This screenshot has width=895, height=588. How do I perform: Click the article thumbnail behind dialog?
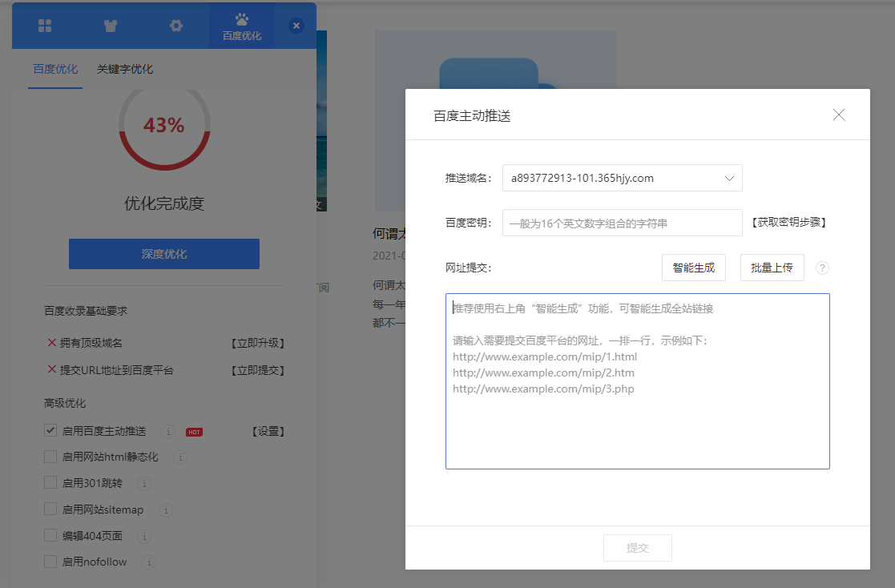[495, 59]
